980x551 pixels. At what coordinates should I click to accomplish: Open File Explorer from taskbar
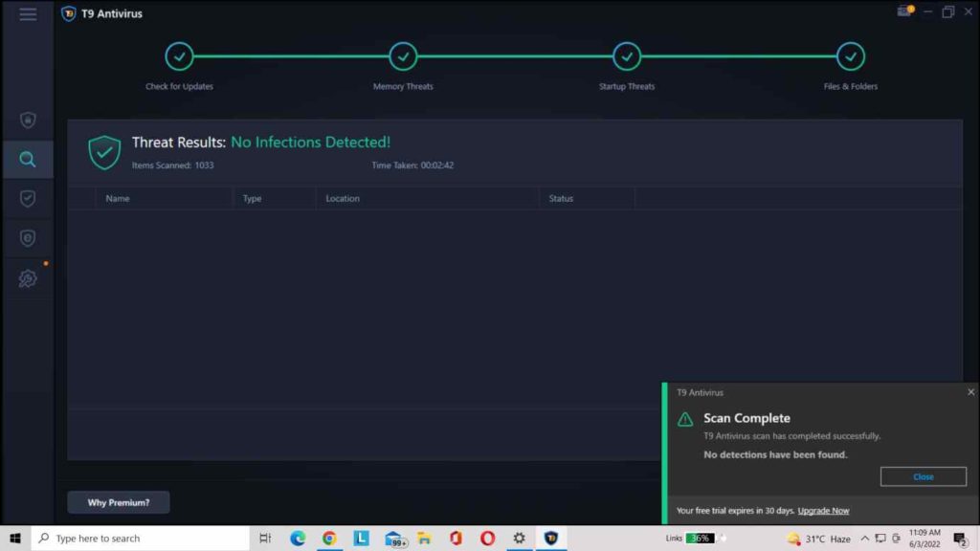[x=424, y=538]
